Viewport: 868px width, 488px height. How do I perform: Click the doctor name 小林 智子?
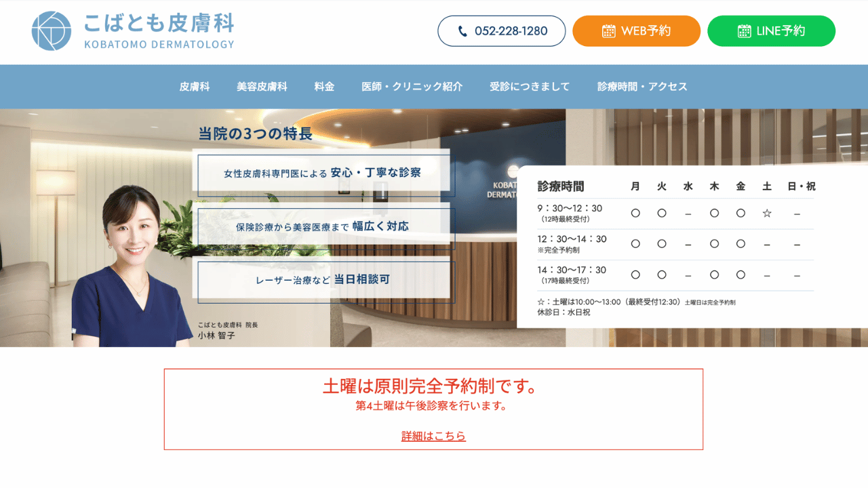coord(216,335)
